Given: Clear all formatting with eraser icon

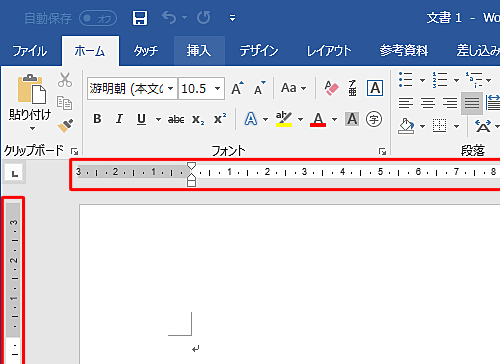Looking at the screenshot, I should click(x=331, y=88).
